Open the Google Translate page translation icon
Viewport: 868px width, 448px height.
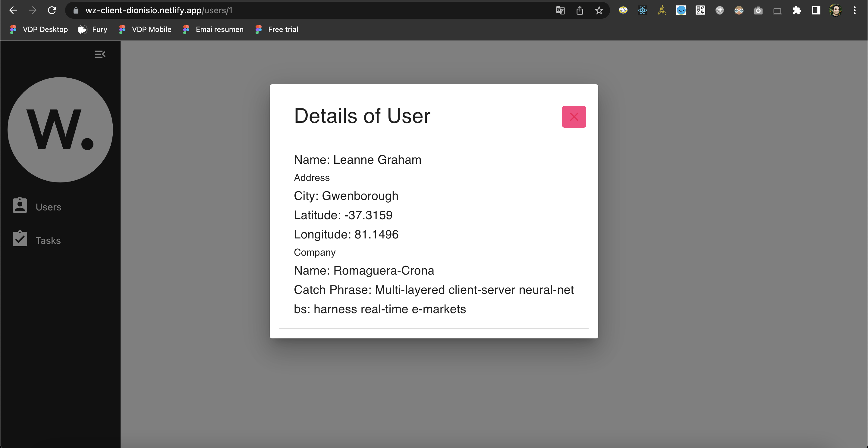(x=560, y=10)
